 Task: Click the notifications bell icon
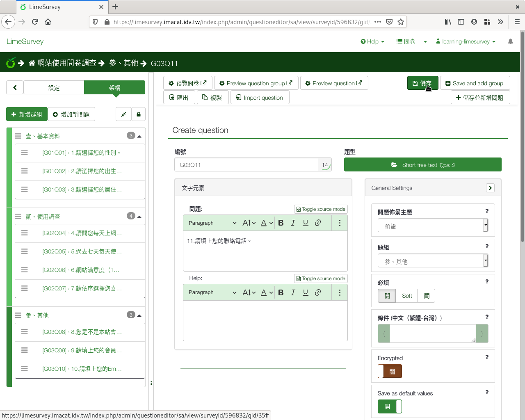510,41
